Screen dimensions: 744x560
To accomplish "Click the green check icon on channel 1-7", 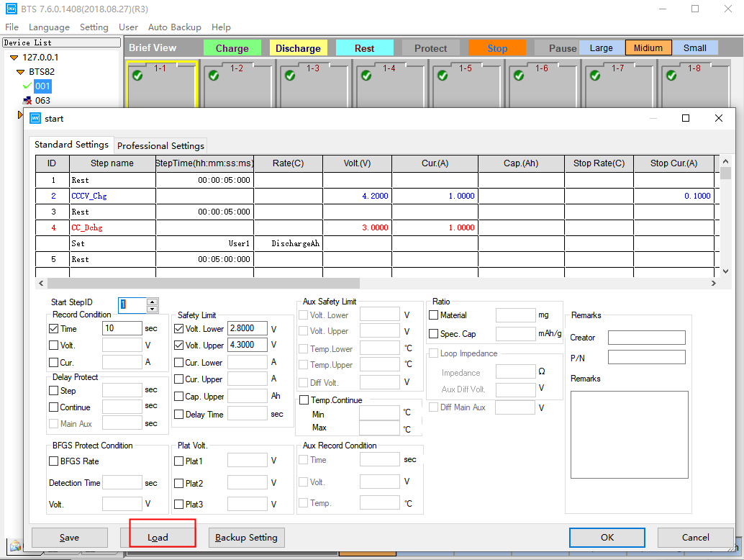I will tap(595, 75).
